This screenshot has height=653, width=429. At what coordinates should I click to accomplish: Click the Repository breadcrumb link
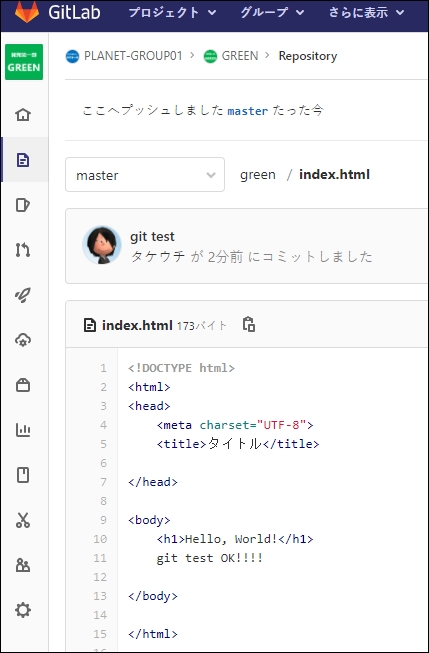(x=308, y=56)
